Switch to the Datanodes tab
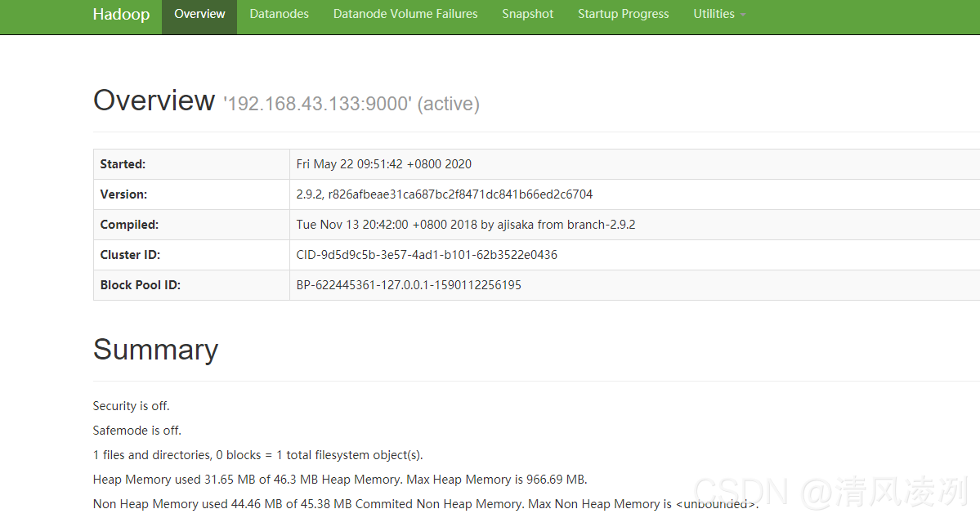This screenshot has height=518, width=980. 279,14
